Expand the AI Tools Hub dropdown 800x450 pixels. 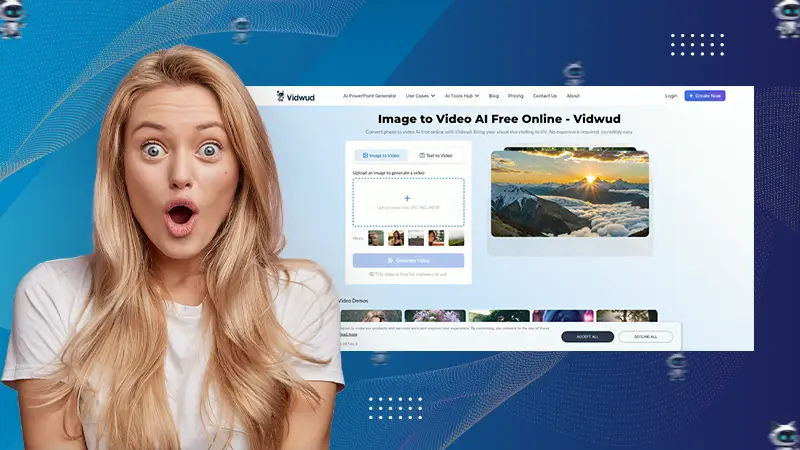point(462,96)
